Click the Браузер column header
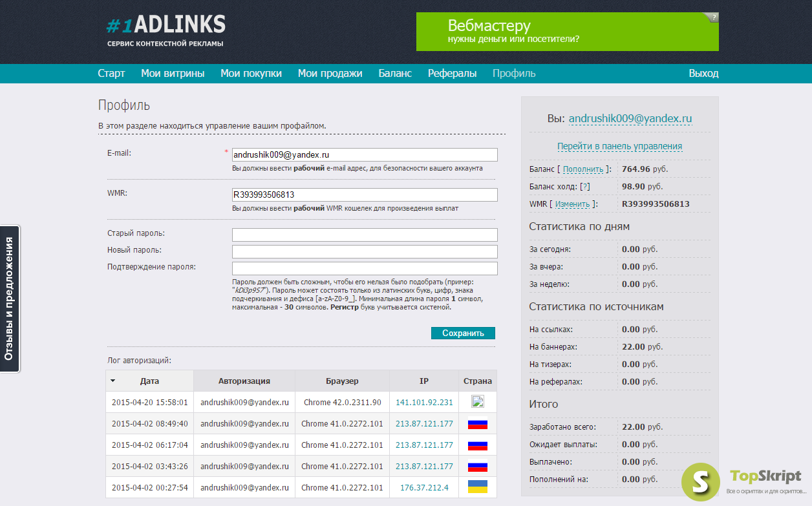 [342, 381]
